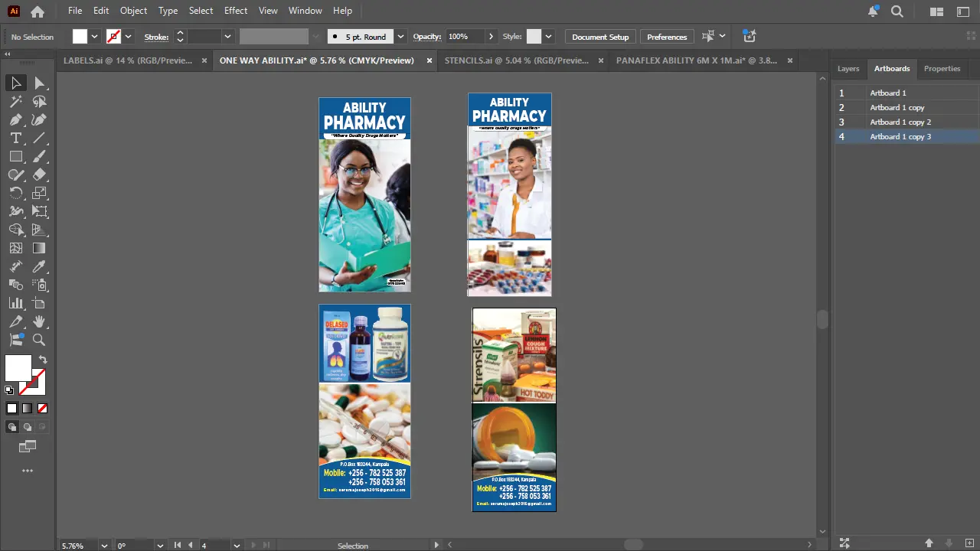Select Artboard 1 copy 2 in Artboards panel
Viewport: 980px width, 551px height.
[x=900, y=122]
